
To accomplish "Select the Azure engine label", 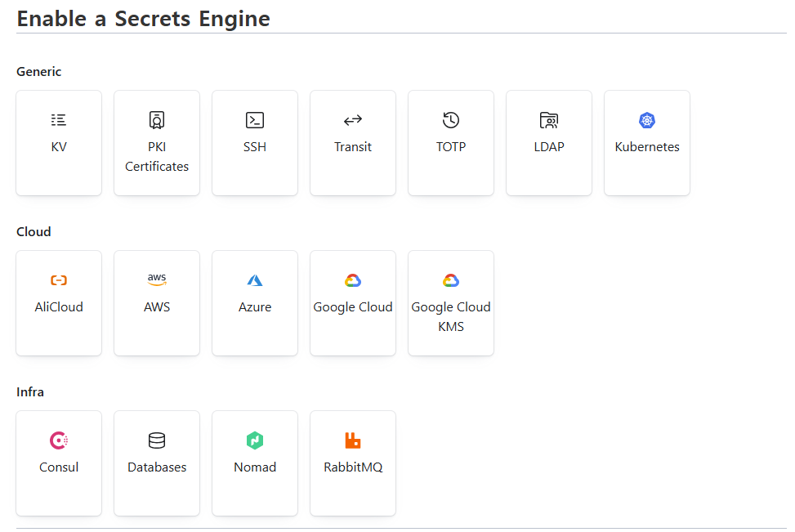I will (x=255, y=307).
